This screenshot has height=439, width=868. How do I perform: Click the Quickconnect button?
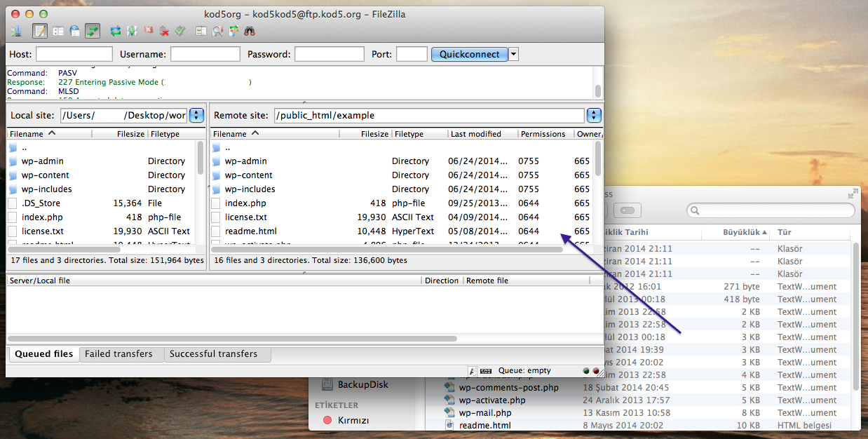[470, 54]
